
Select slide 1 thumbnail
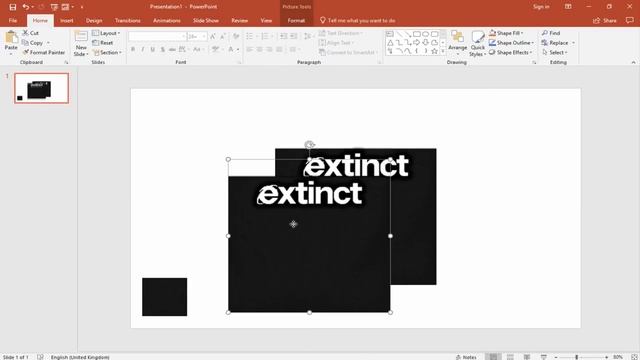(x=42, y=88)
